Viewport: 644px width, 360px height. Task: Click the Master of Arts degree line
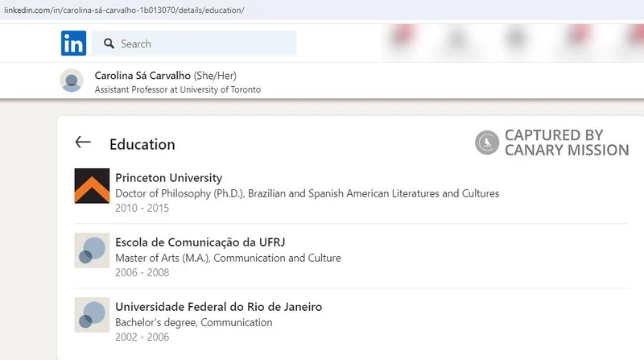click(x=228, y=258)
